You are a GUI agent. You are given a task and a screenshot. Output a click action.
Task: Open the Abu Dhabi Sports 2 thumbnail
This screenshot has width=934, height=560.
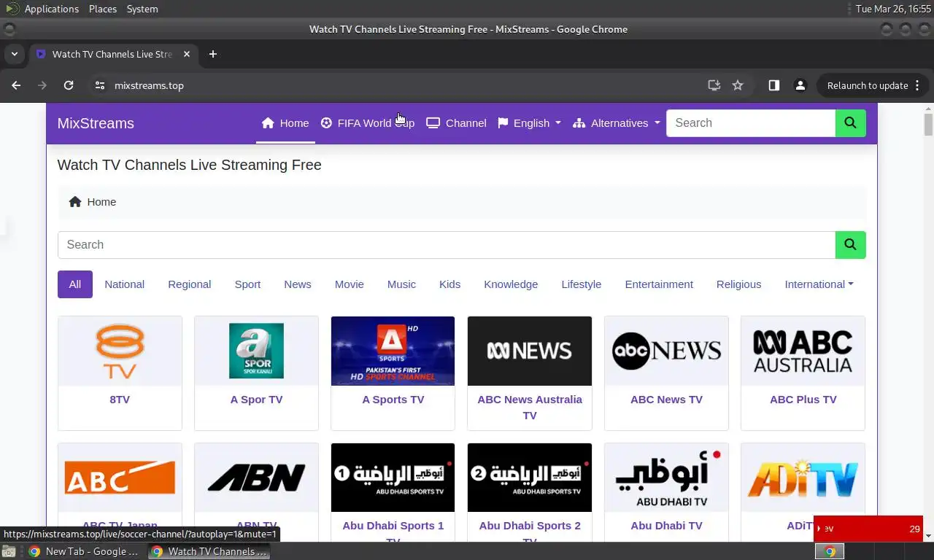click(x=530, y=478)
